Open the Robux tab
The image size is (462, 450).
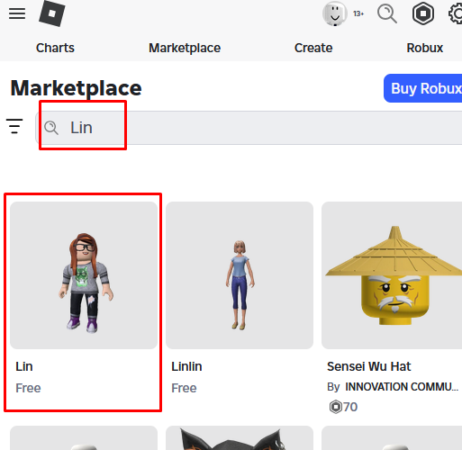click(x=425, y=48)
